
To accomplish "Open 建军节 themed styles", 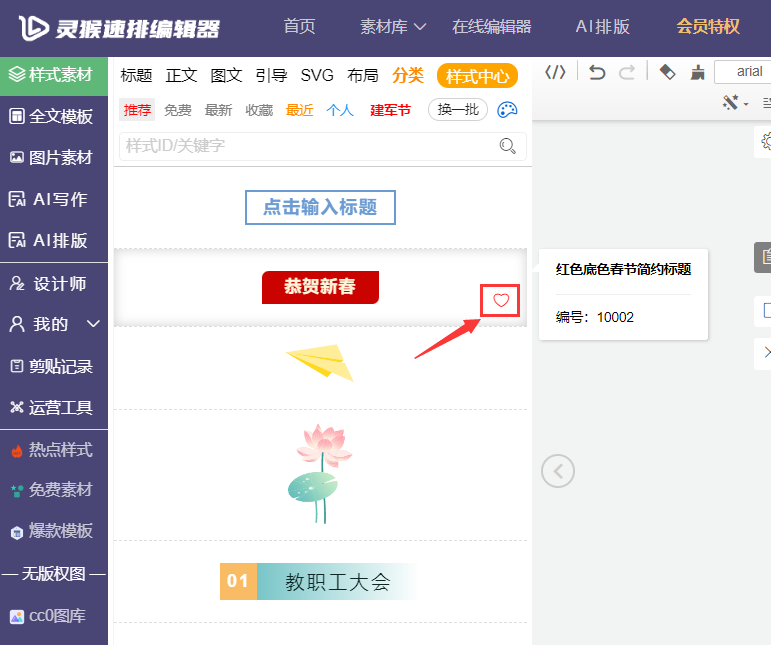I will pyautogui.click(x=390, y=110).
